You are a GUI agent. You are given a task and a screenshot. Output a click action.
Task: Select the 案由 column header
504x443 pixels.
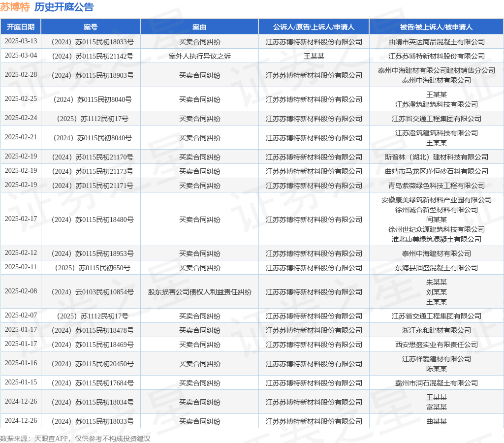pos(199,27)
